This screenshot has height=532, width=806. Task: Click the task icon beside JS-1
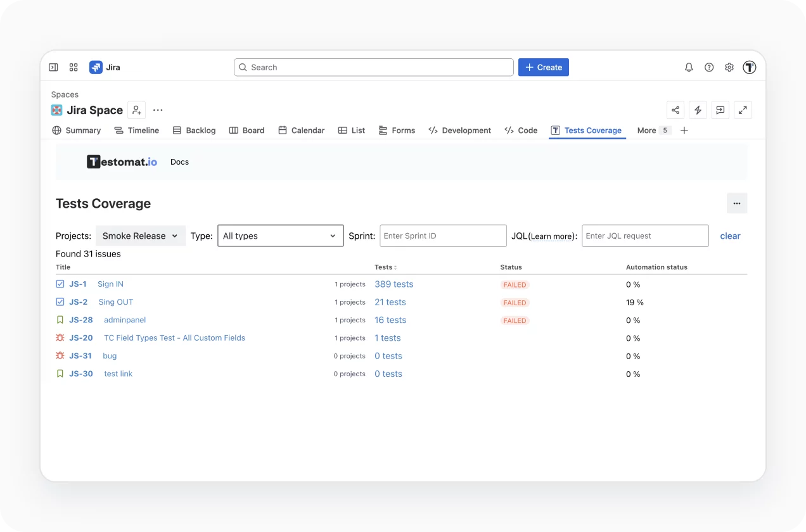click(x=60, y=284)
